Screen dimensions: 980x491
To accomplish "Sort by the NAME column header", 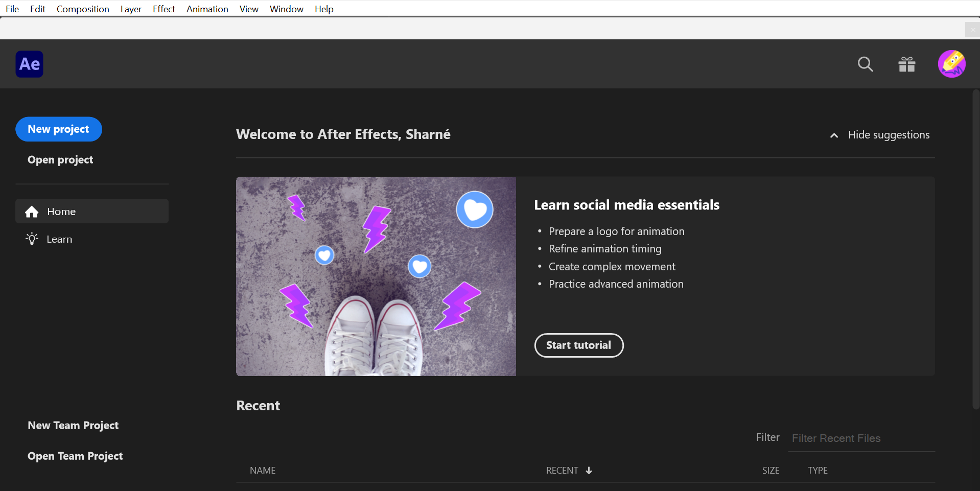I will [x=263, y=471].
